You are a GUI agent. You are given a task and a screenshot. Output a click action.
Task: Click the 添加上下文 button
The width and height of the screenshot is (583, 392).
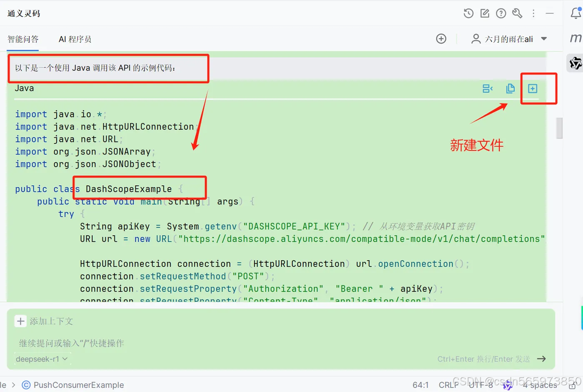pyautogui.click(x=44, y=321)
